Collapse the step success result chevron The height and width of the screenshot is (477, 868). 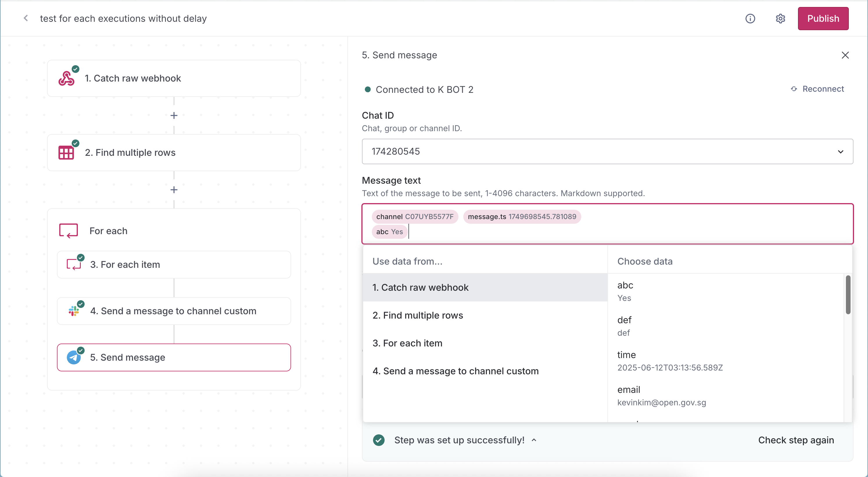coord(534,440)
